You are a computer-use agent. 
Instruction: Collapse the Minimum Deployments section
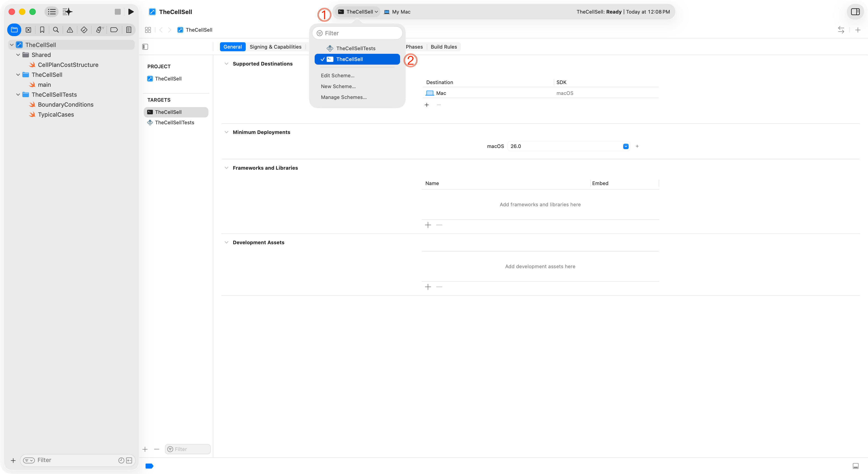[x=226, y=132]
